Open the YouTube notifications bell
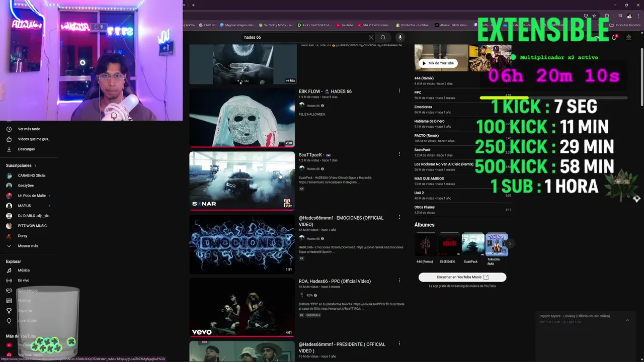The width and height of the screenshot is (644, 362). coord(614,37)
